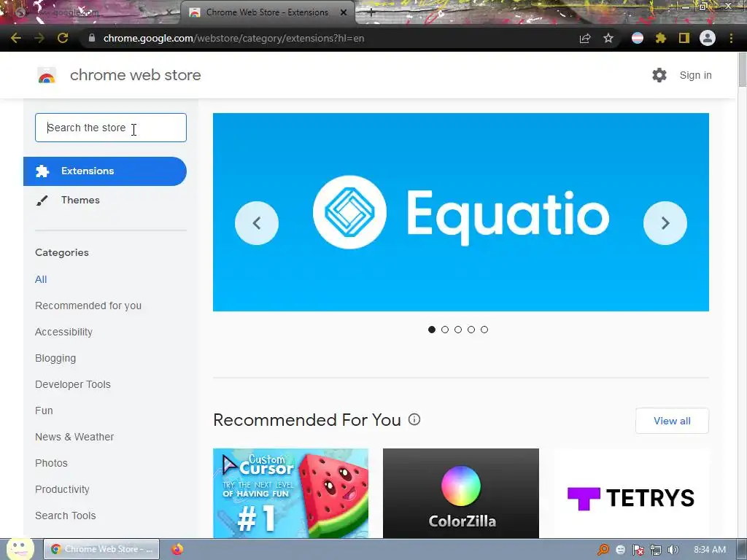Open Accessibility category
The image size is (747, 560).
click(x=64, y=332)
